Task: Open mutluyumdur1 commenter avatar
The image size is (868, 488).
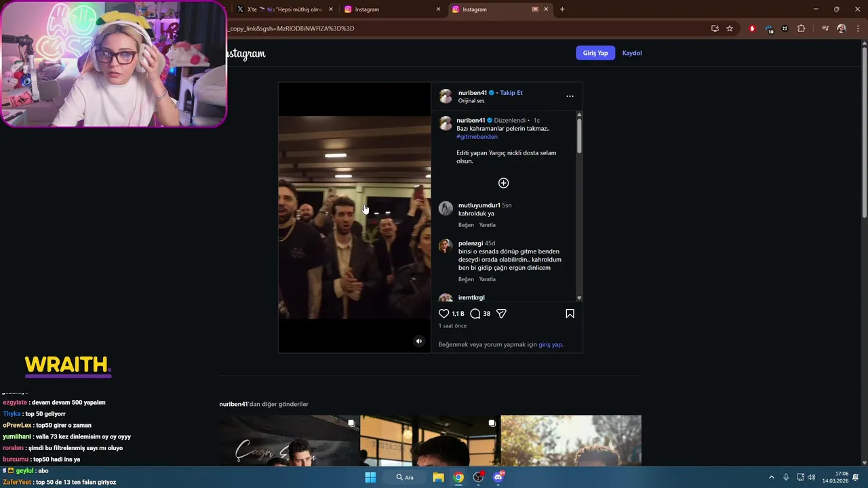Action: (x=446, y=208)
